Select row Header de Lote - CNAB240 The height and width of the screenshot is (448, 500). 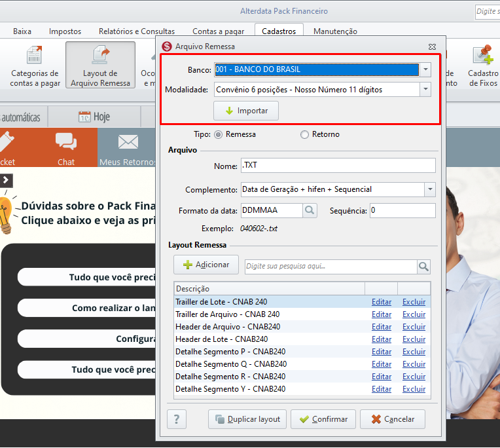tap(302, 339)
